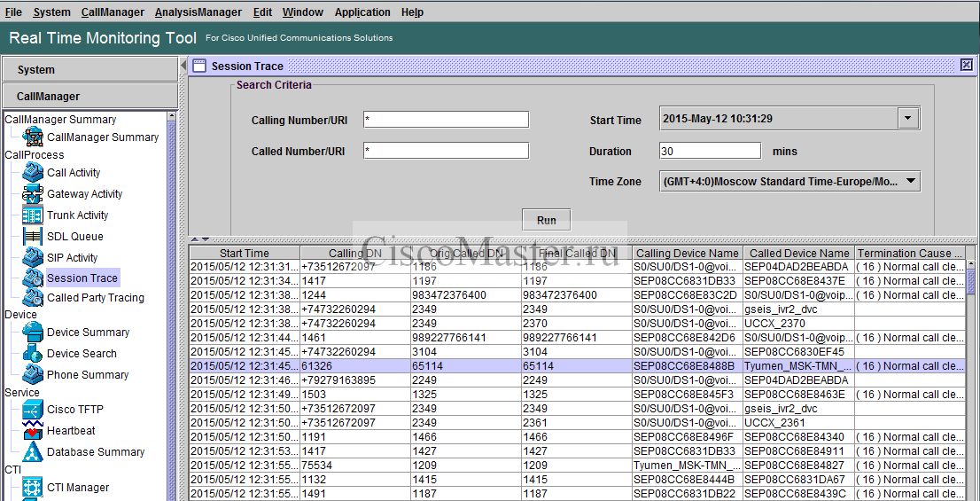The image size is (980, 501).
Task: Open the Application menu
Action: click(x=362, y=12)
